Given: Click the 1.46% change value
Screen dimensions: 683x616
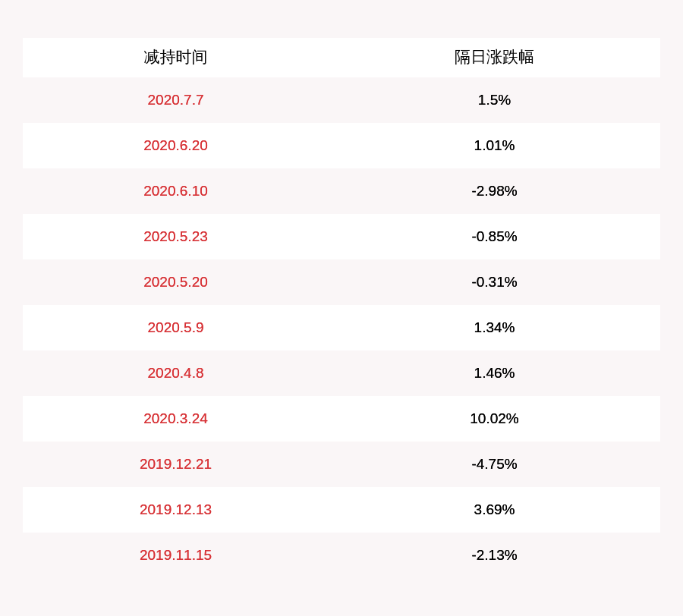Looking at the screenshot, I should click(x=494, y=373).
